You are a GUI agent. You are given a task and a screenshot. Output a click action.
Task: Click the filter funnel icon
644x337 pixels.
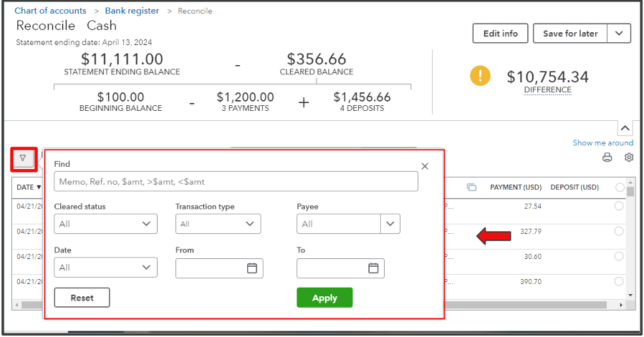coord(24,158)
